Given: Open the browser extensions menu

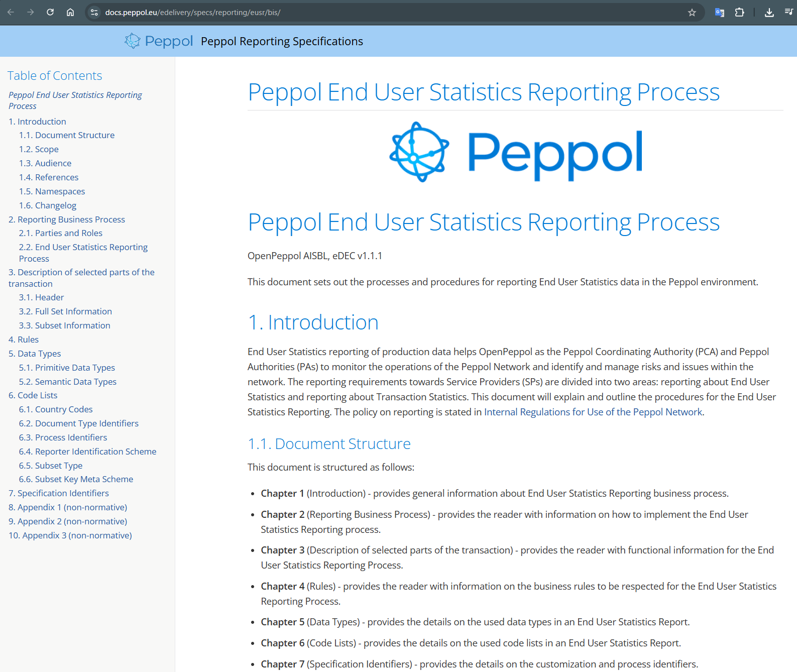Looking at the screenshot, I should point(739,12).
